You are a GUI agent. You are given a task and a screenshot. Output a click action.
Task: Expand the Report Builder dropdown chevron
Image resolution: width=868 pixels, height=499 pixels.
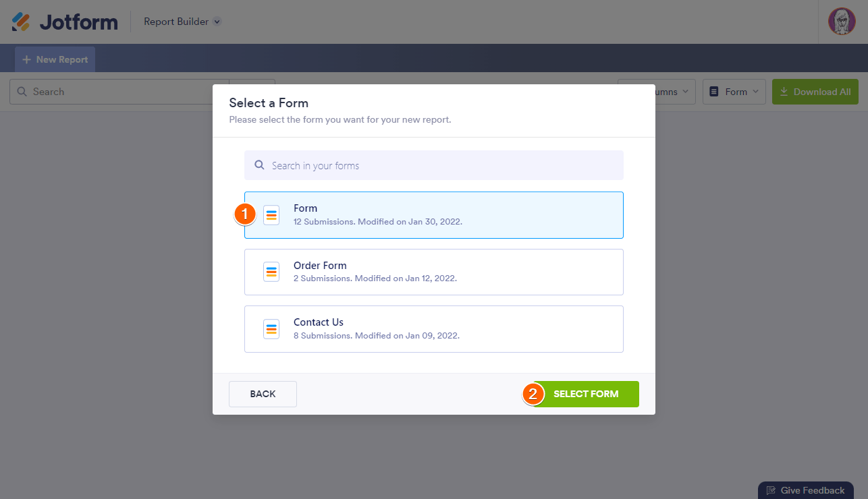tap(217, 22)
